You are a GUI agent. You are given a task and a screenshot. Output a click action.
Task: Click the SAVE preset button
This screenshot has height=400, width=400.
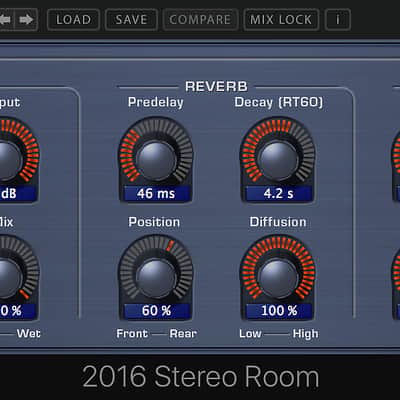coord(131,20)
